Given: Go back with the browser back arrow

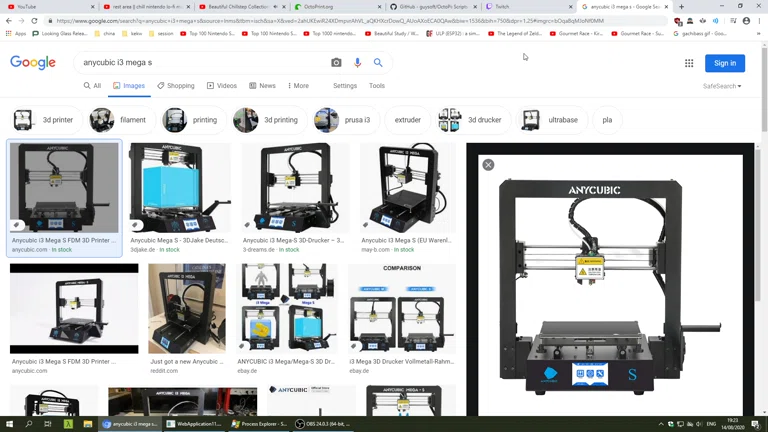Looking at the screenshot, I should pos(9,21).
